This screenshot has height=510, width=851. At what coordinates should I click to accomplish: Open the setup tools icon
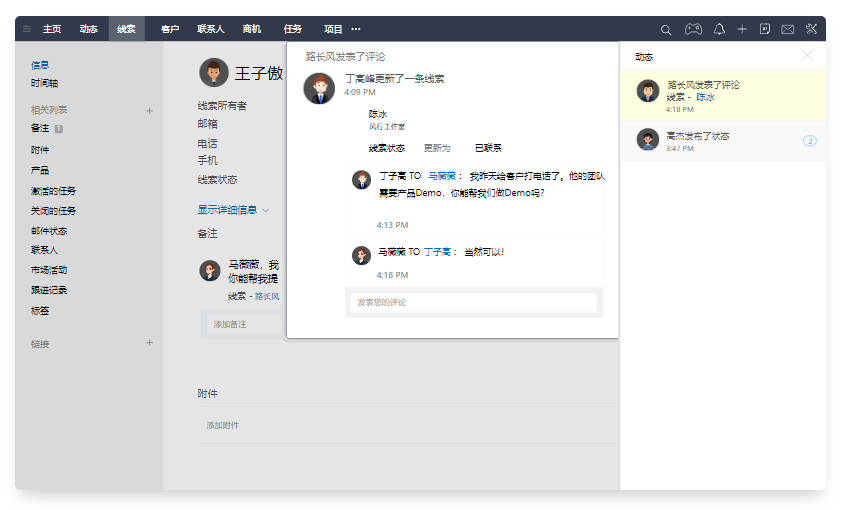[x=812, y=29]
